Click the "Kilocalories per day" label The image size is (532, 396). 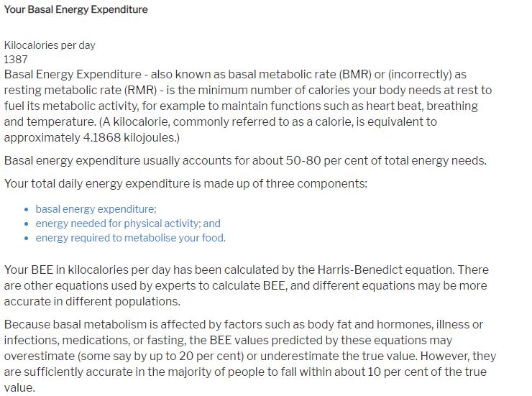coord(50,45)
